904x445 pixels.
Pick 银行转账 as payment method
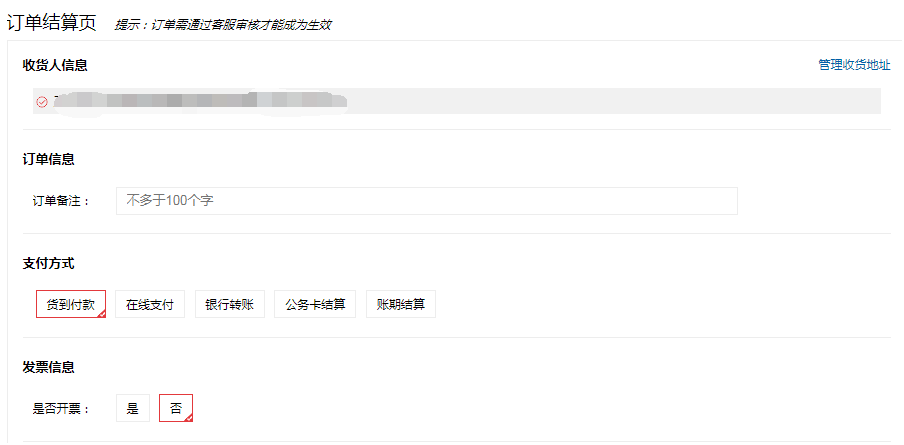[229, 304]
